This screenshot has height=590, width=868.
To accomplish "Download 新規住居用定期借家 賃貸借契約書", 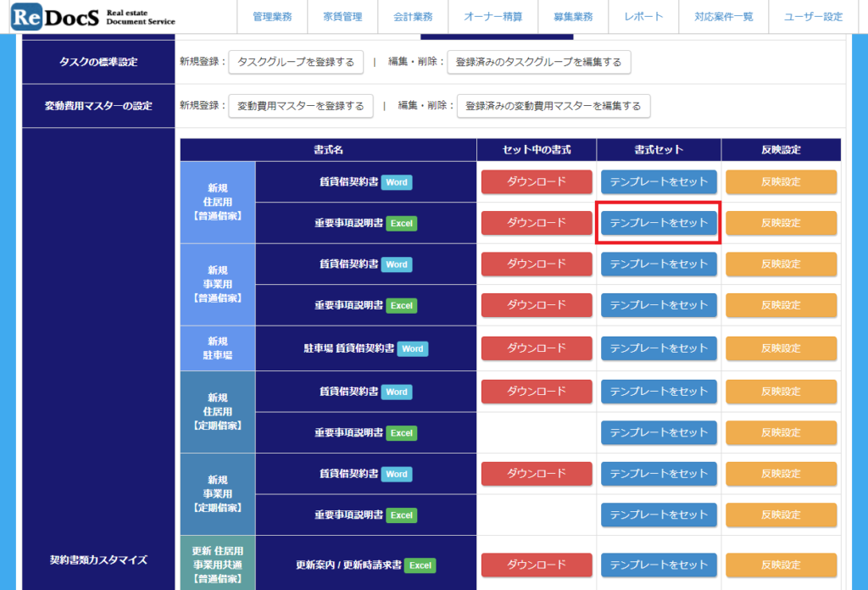I will pos(537,392).
